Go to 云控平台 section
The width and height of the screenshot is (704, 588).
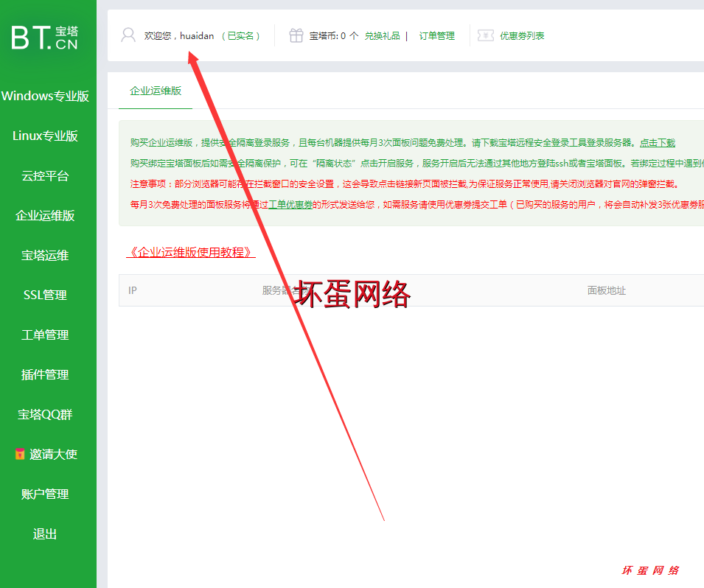(x=45, y=175)
